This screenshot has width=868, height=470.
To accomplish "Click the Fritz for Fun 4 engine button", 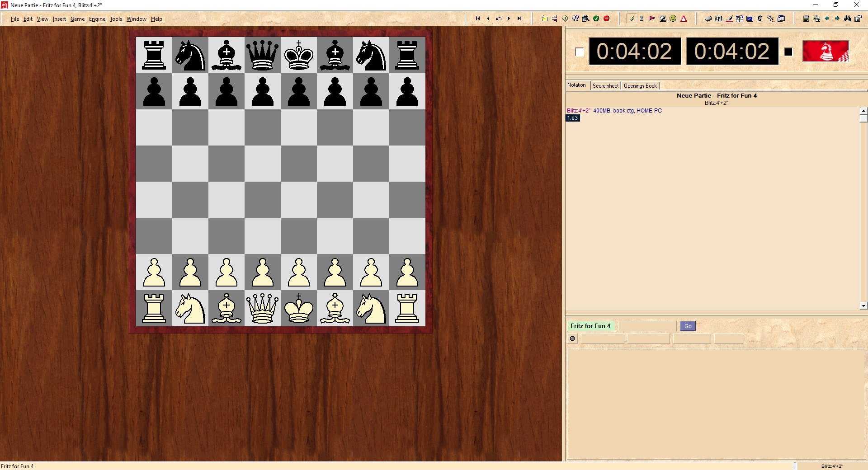I will (590, 326).
